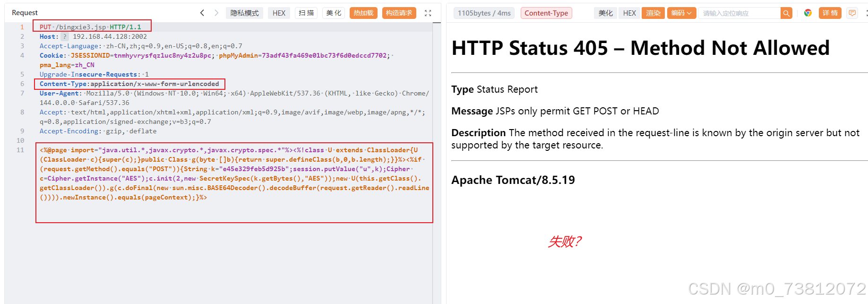
Task: Click the Accept-Language header line
Action: tap(141, 46)
